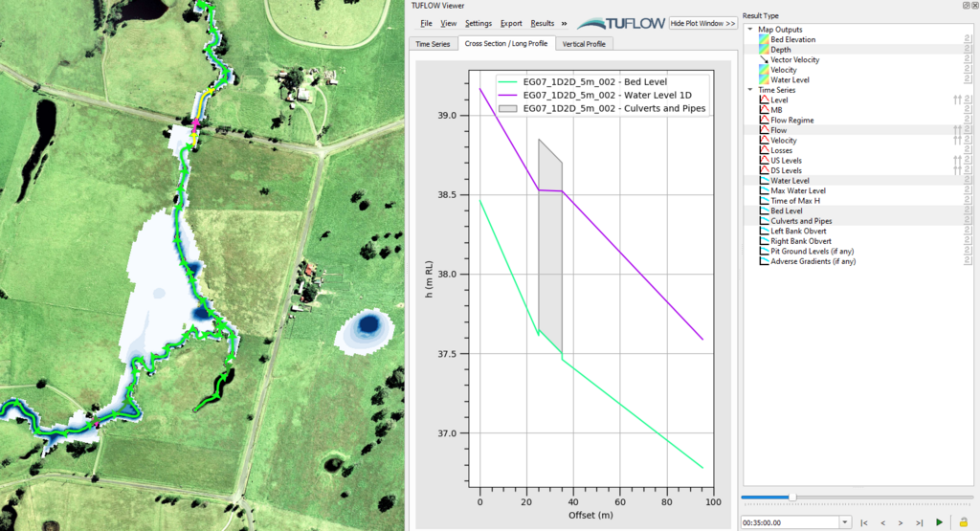Jump to first timestep button
Screen dimensions: 980x531
coord(864,522)
